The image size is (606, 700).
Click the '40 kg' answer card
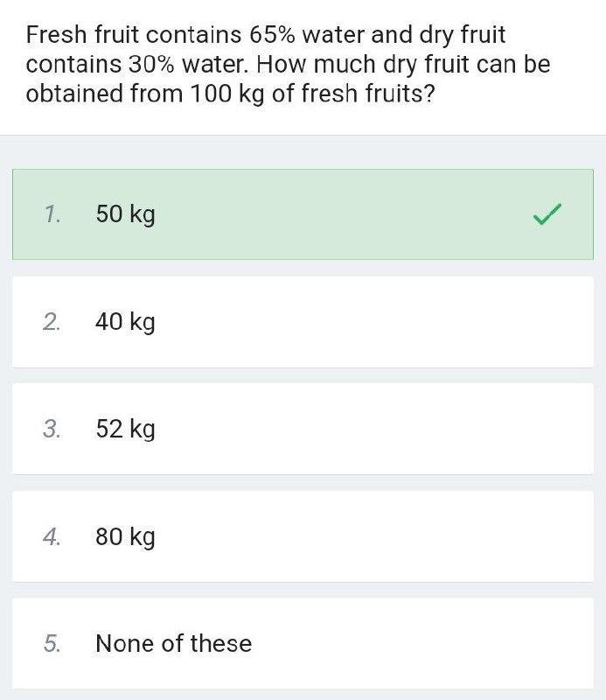tap(303, 321)
